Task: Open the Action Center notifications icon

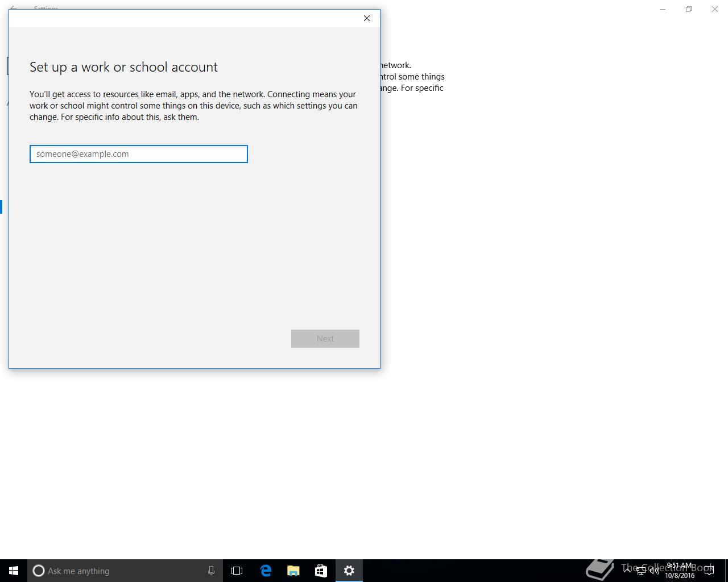Action: [x=709, y=571]
